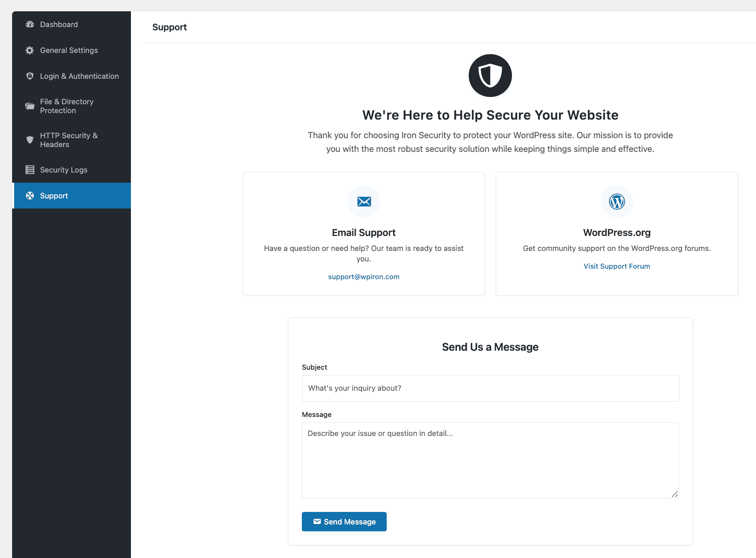Click the General Settings gear icon
Screen dimensions: 756x558
pos(30,50)
